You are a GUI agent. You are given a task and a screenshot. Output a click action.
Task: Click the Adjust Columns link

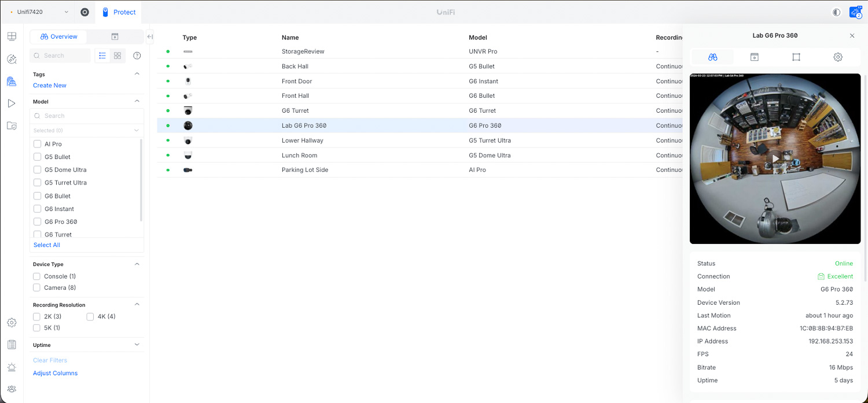point(55,373)
